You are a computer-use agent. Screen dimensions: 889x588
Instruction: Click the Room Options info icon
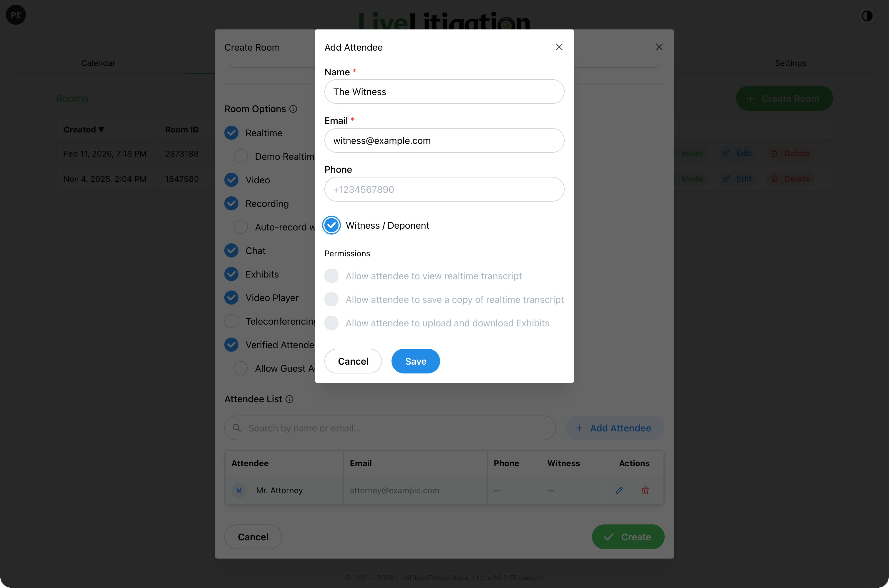[293, 109]
